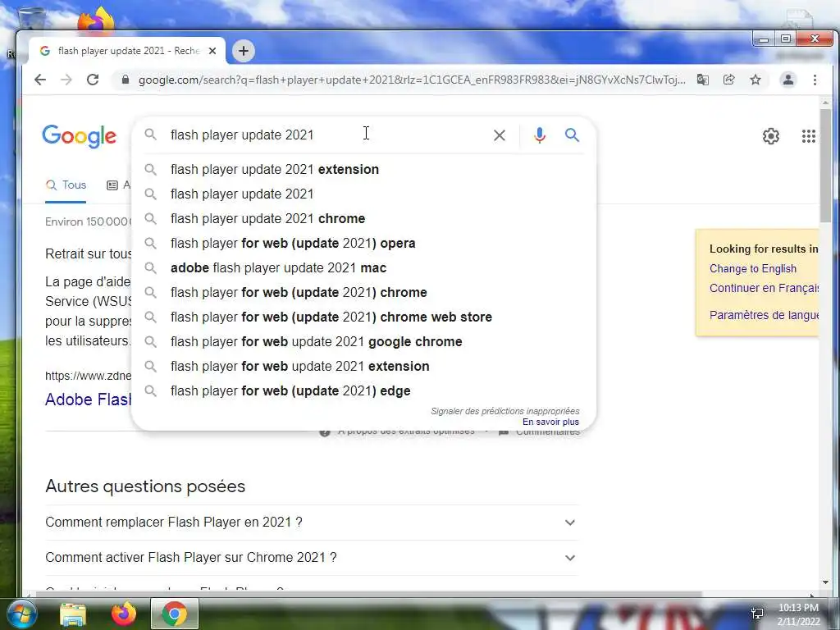Launch Firefox from the taskbar
840x630 pixels.
pos(123,614)
